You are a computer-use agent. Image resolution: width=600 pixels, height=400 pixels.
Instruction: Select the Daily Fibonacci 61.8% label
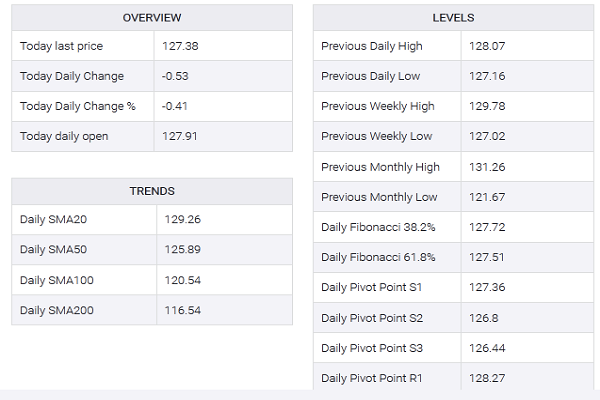pos(378,257)
